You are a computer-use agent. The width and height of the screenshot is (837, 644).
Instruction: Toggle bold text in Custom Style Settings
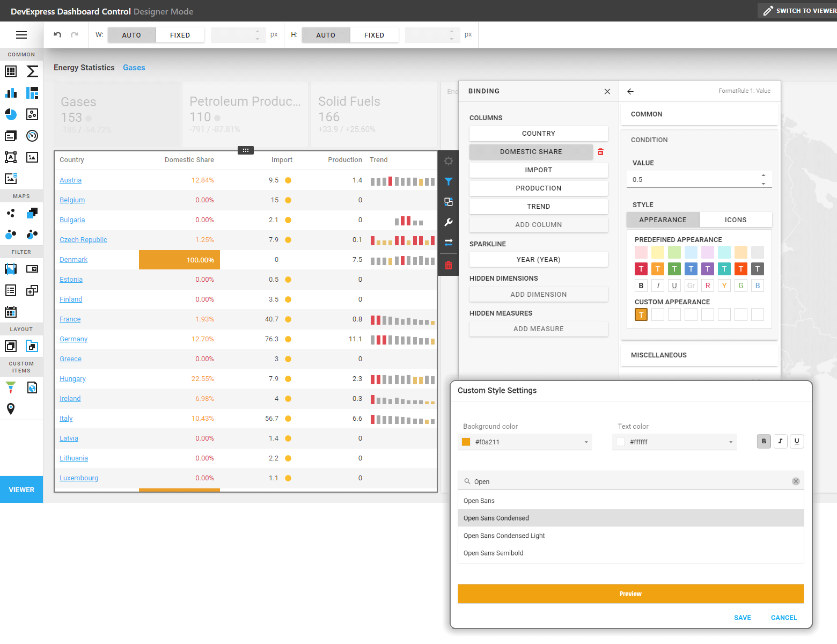click(763, 441)
